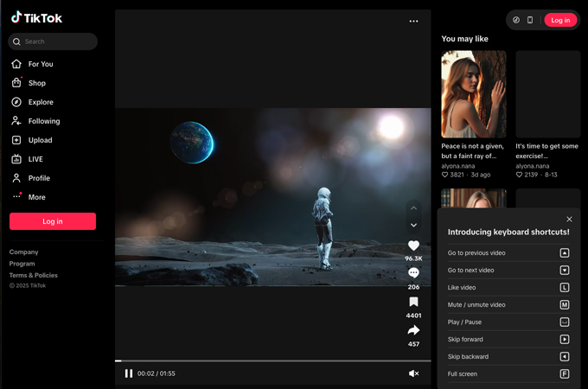Open the woman-by-tree video thumbnail
588x389 pixels.
[474, 94]
